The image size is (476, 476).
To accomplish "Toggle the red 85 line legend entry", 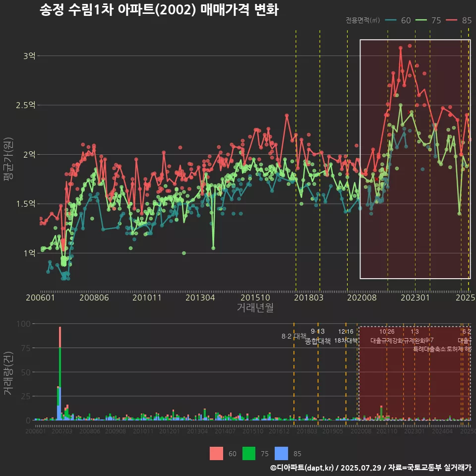I will (459, 20).
